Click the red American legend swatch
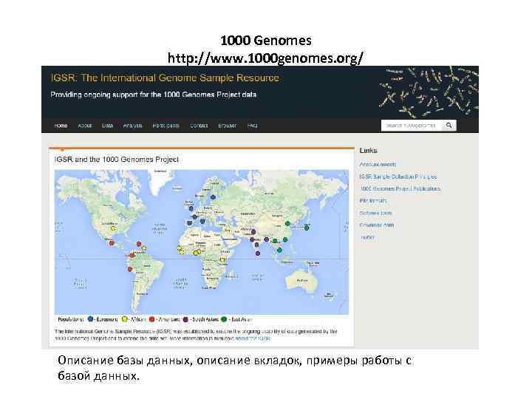Viewport: 532px width, 399px height. click(152, 319)
